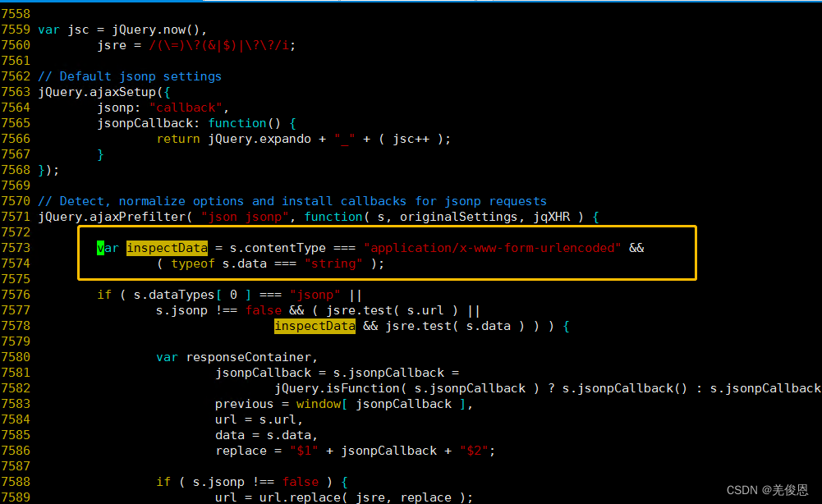This screenshot has height=504, width=822.
Task: Click 's.dataTypes[ 0 ]' on line 7576
Action: pyautogui.click(x=192, y=295)
